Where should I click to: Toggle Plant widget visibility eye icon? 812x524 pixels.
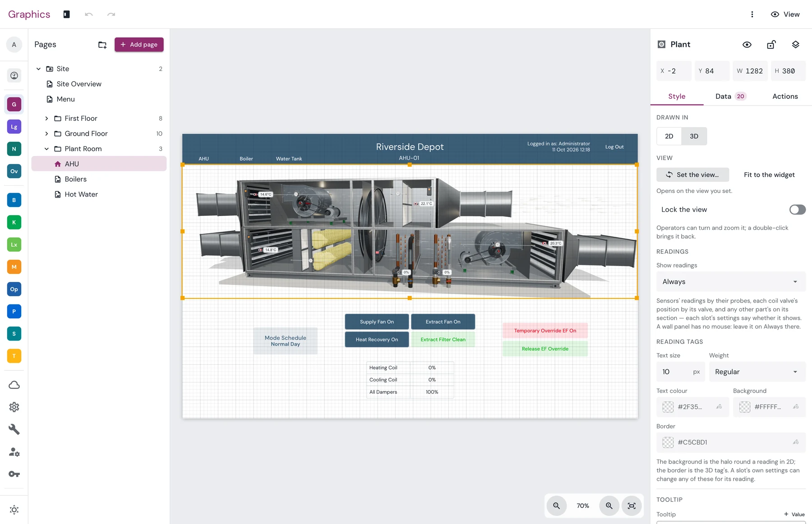(747, 45)
